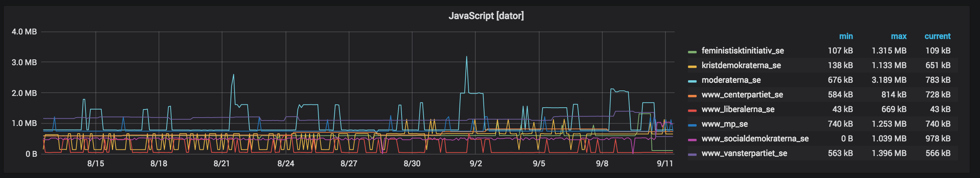The height and width of the screenshot is (178, 980).
Task: Open the JavaScript [dator] panel title menu
Action: click(x=486, y=16)
